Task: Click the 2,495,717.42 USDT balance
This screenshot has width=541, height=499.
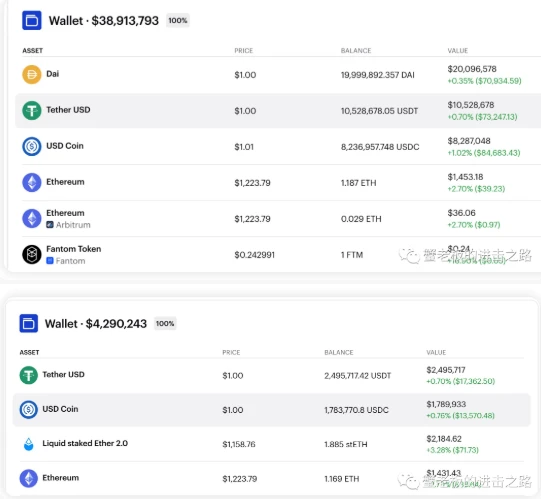Action: click(x=358, y=376)
